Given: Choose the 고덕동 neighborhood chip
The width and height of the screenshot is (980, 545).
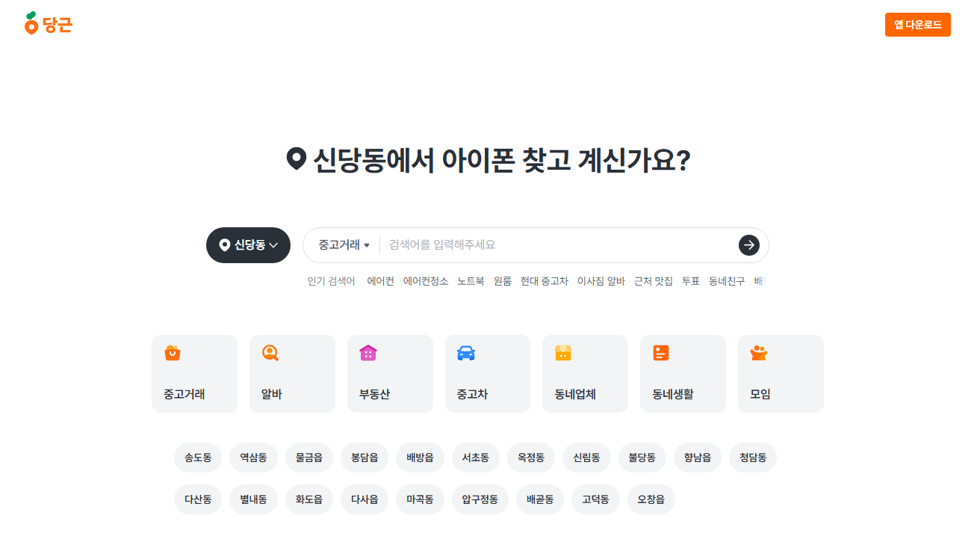Looking at the screenshot, I should (x=595, y=499).
